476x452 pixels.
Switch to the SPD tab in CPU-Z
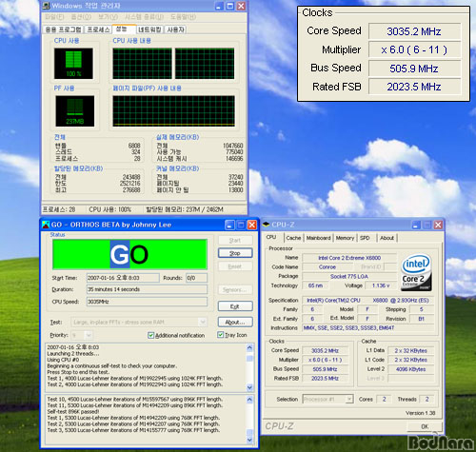[365, 238]
